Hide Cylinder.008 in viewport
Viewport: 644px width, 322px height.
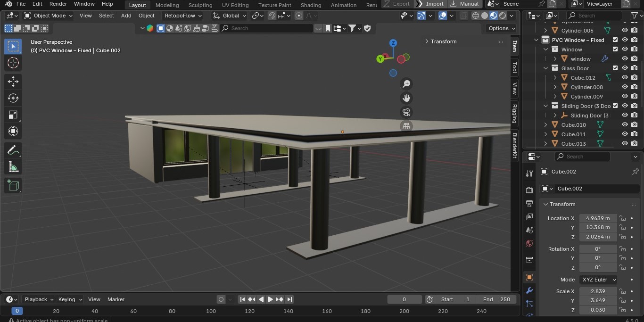click(x=625, y=87)
